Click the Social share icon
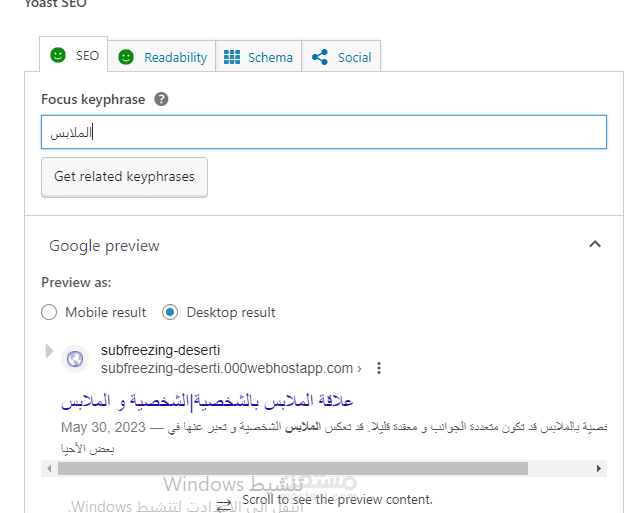 coord(320,57)
